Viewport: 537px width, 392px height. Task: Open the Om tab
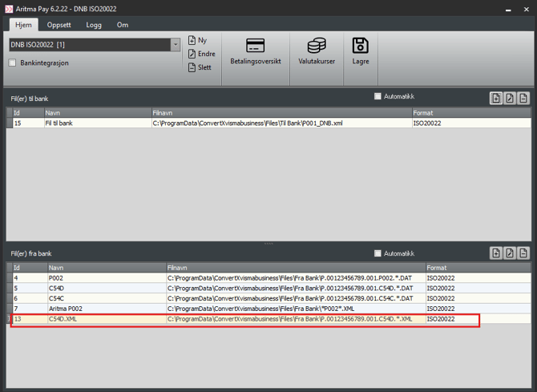pos(123,25)
